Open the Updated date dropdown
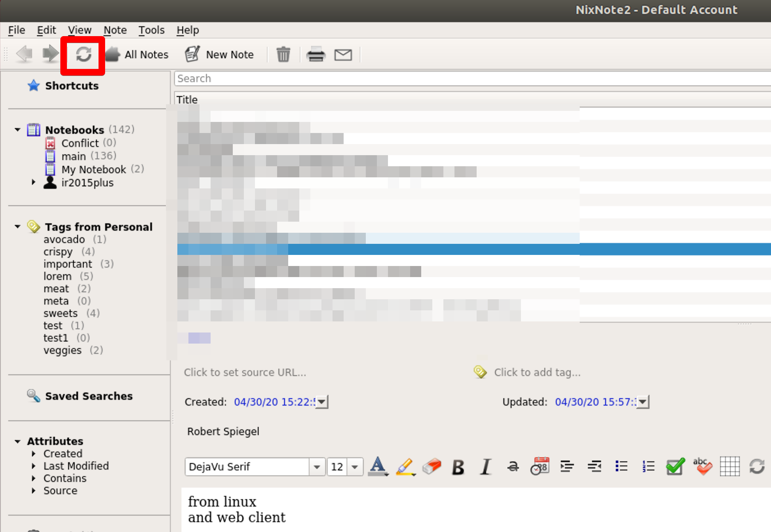Screen dimensions: 771x532 (642, 401)
